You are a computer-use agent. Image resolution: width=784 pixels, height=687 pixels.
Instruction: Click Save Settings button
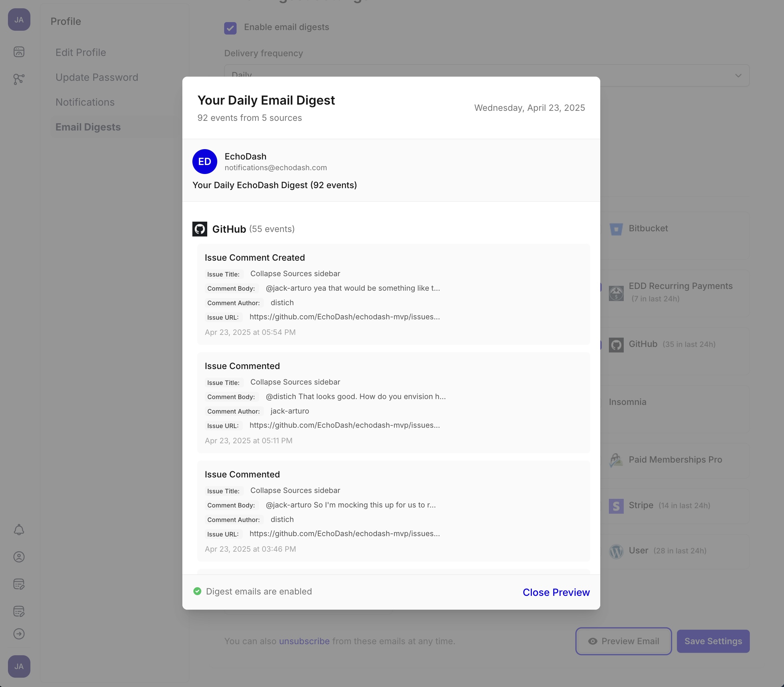click(713, 641)
